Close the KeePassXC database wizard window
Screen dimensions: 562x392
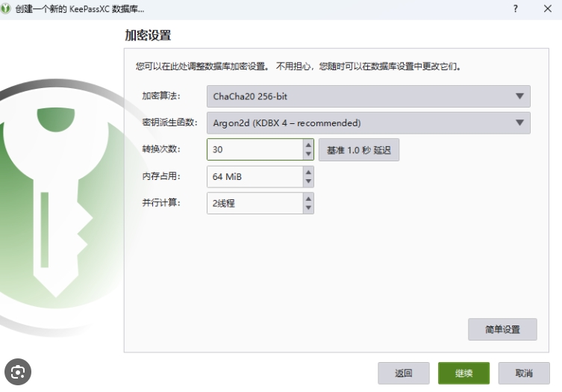tap(548, 9)
